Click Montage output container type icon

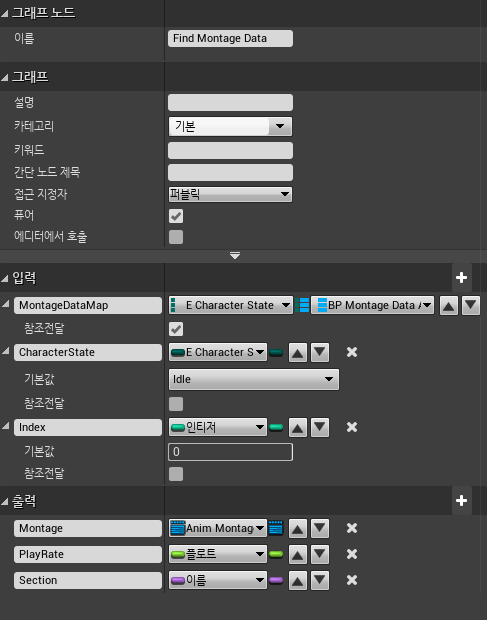tap(276, 528)
